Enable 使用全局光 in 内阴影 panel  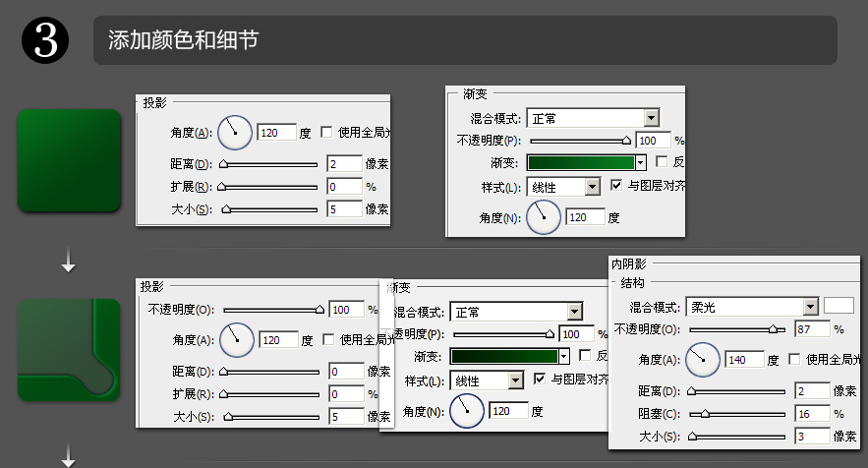[x=794, y=359]
